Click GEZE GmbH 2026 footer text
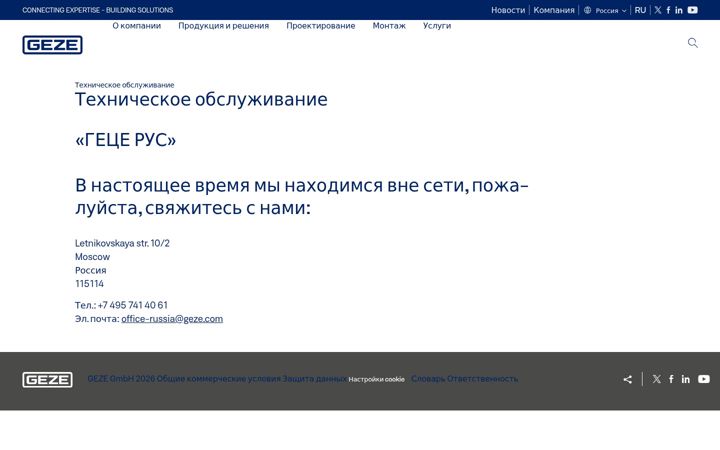The height and width of the screenshot is (450, 720). pyautogui.click(x=121, y=379)
